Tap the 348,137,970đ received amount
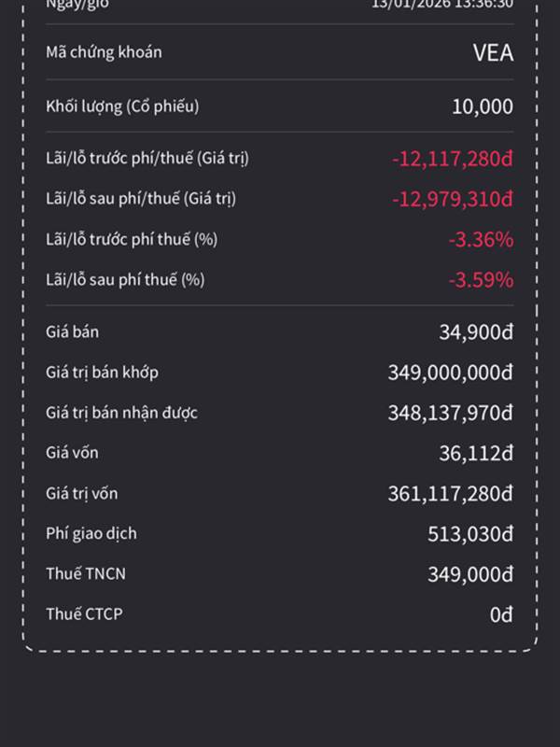Viewport: 560px width, 747px height. (450, 413)
